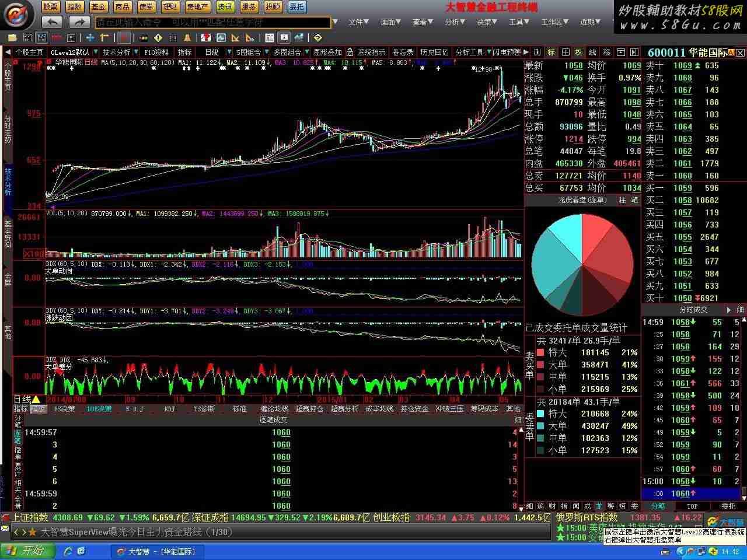Click the Internet Explorer quick launch icon

68,551
